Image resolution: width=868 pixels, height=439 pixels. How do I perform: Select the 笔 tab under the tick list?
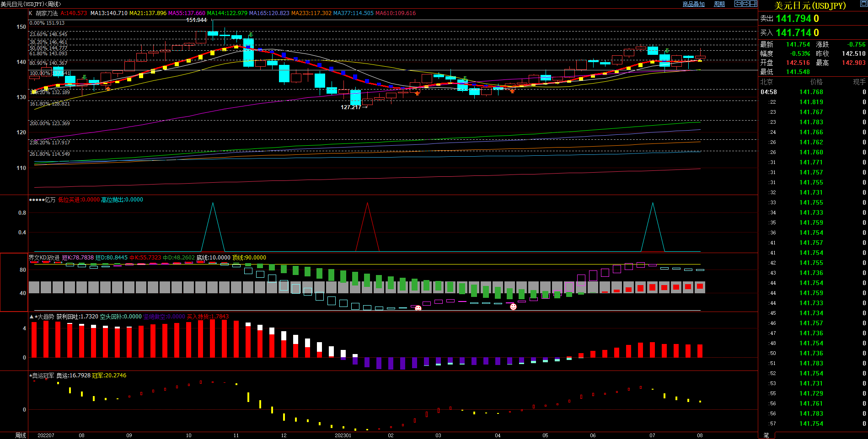point(766,435)
